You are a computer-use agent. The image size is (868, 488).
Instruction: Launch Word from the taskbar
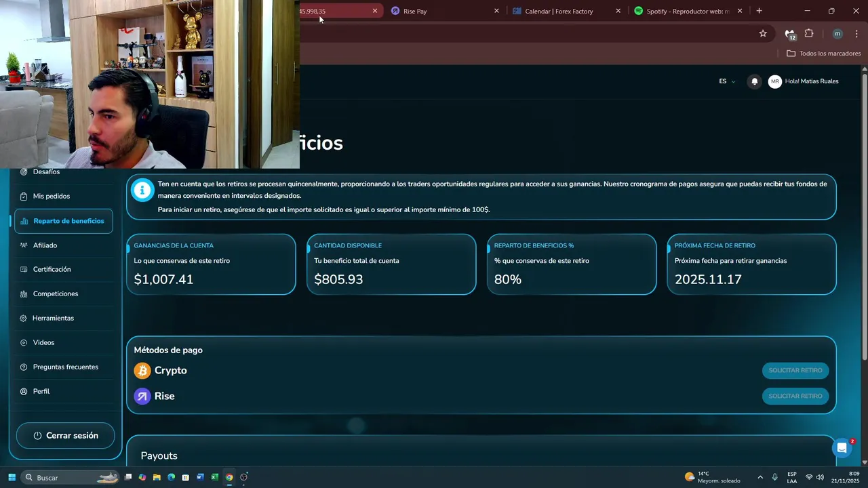coord(200,477)
